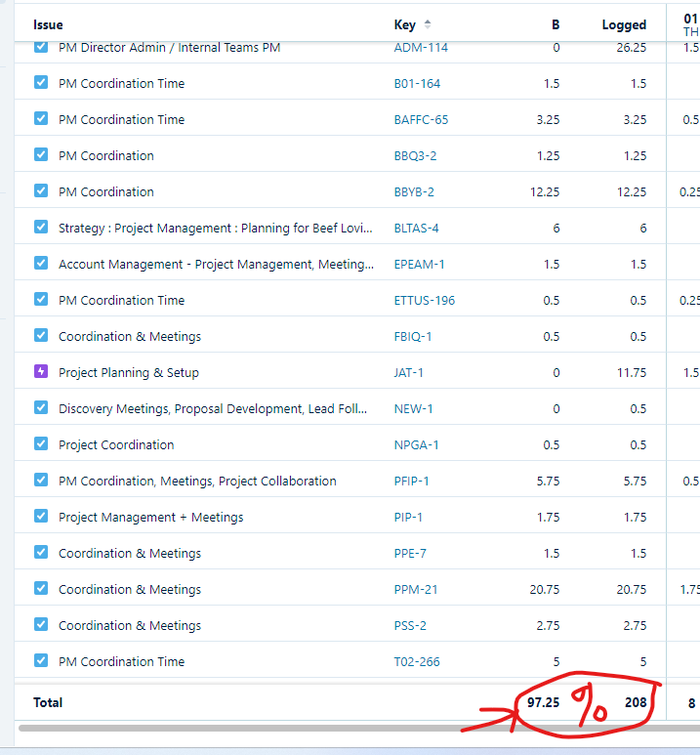The image size is (700, 755).
Task: Sort the table by the Key column arrow
Action: click(428, 24)
